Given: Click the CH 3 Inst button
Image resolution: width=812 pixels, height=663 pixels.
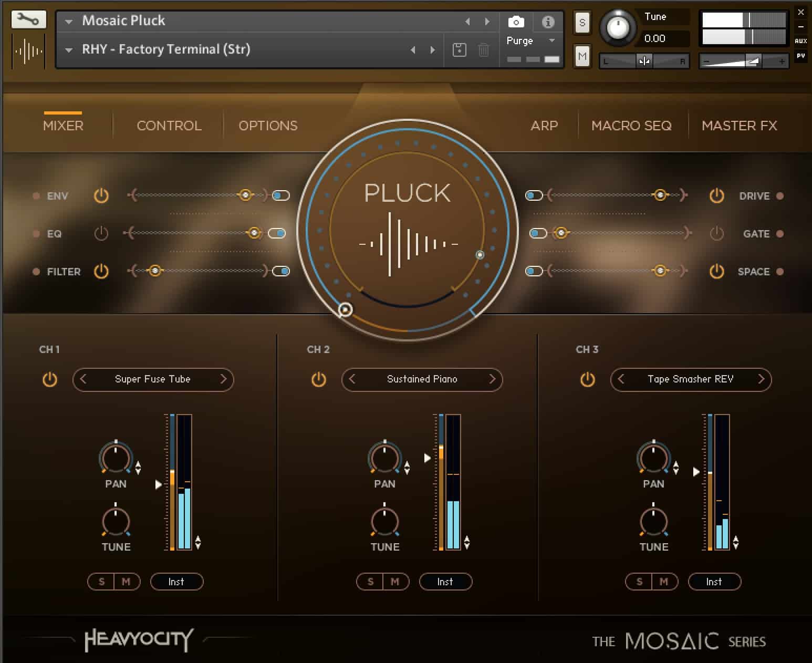Looking at the screenshot, I should click(x=714, y=582).
